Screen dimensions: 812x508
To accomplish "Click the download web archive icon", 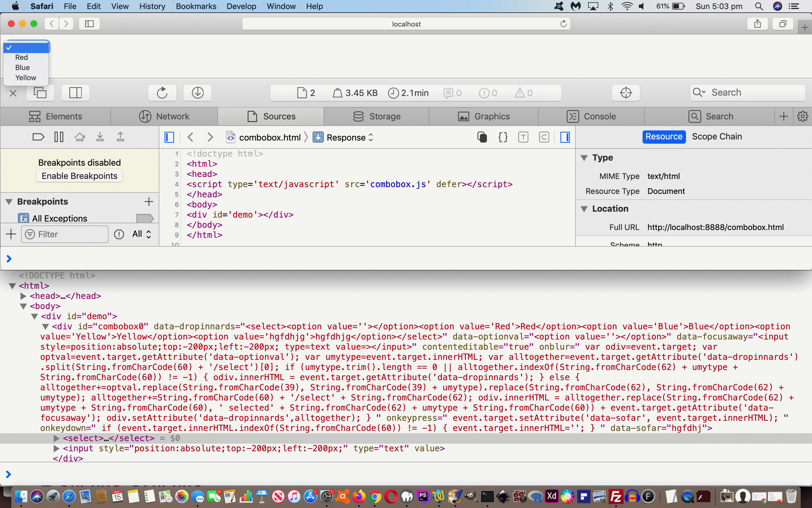I will 198,93.
